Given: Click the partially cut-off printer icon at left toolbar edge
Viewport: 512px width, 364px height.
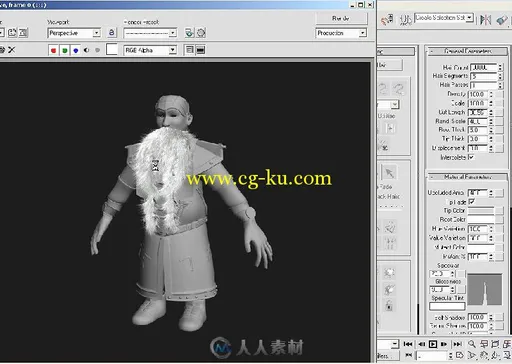Looking at the screenshot, I should tap(2, 50).
